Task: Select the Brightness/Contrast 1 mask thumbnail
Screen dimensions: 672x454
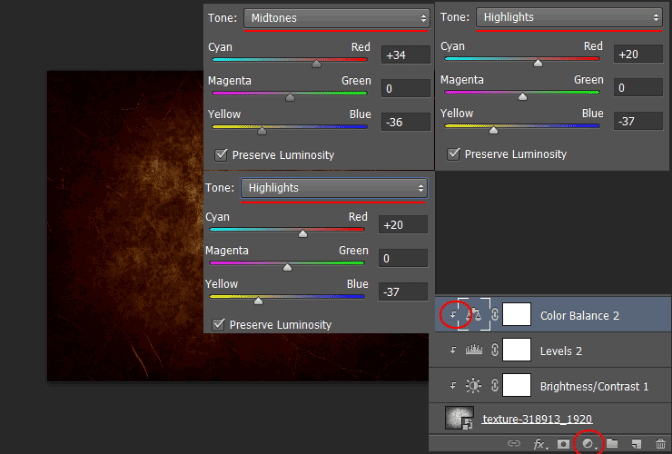Action: tap(516, 385)
